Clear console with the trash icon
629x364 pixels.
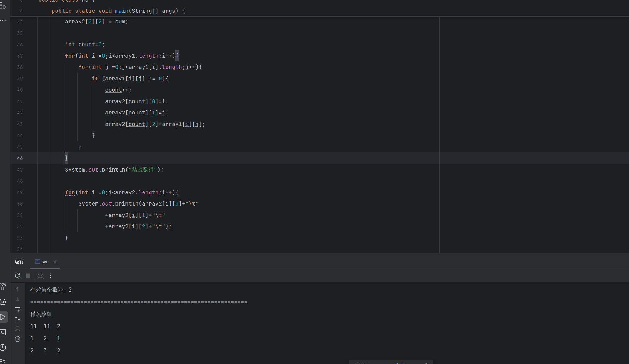pyautogui.click(x=18, y=339)
